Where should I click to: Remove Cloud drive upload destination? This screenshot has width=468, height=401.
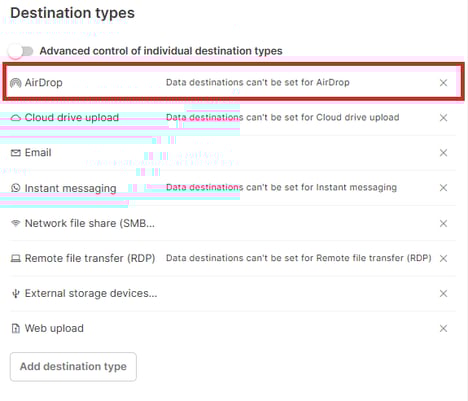click(x=443, y=118)
